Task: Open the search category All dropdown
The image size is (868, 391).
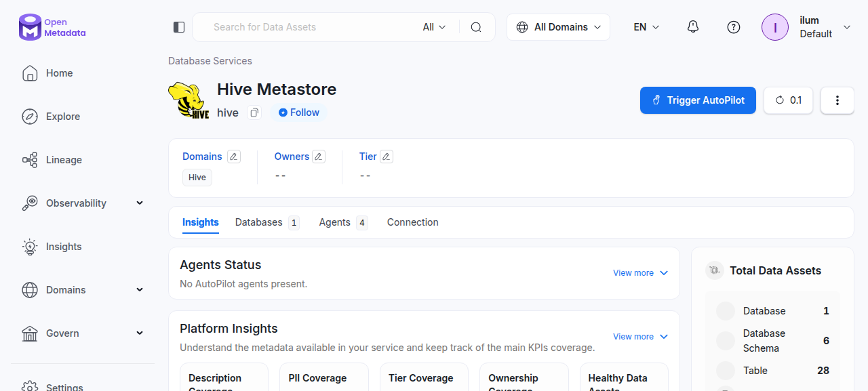Action: (434, 27)
